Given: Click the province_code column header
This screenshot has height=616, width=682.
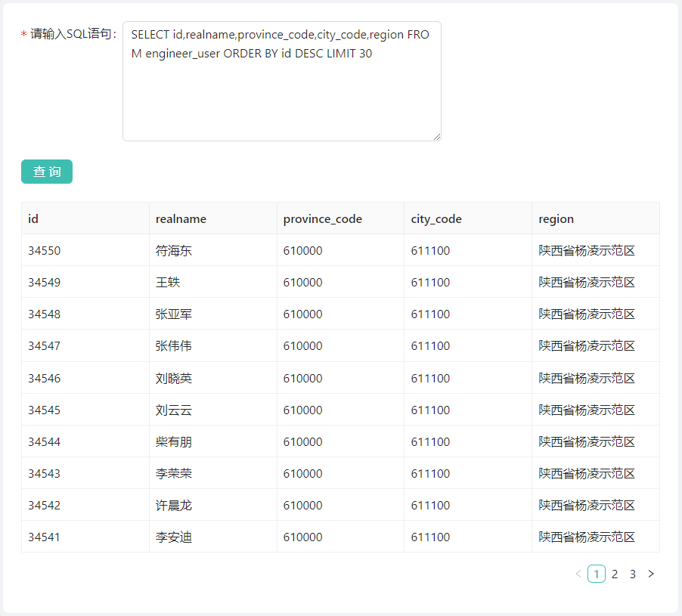Looking at the screenshot, I should [340, 218].
